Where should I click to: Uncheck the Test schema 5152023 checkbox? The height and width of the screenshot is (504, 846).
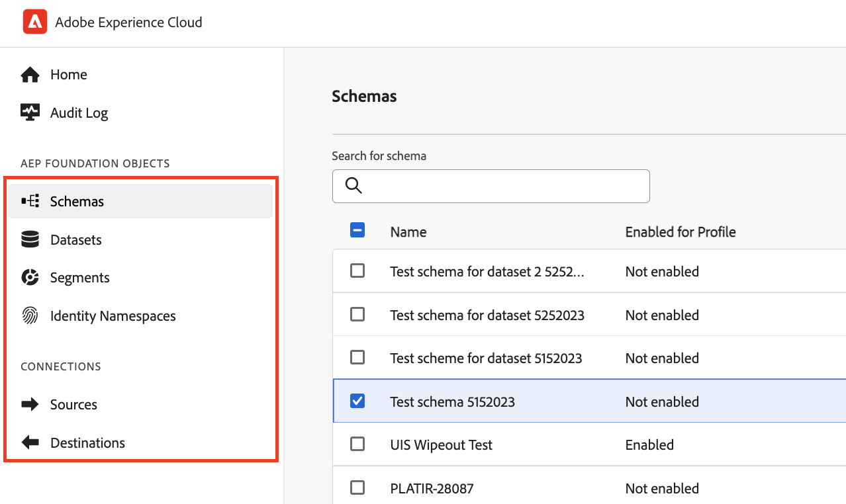point(357,401)
